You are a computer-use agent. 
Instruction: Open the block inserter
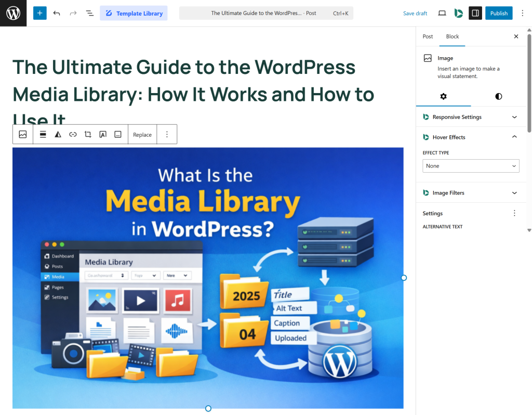[x=39, y=13]
